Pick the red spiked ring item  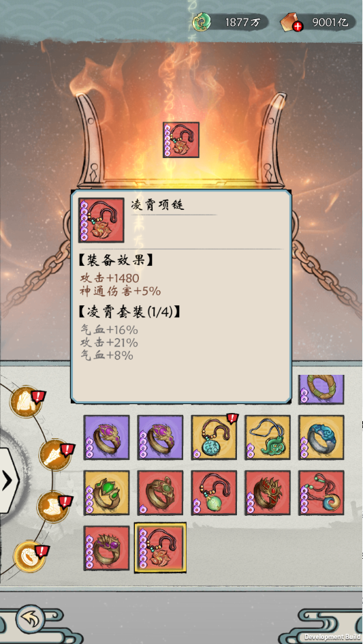[x=268, y=493]
